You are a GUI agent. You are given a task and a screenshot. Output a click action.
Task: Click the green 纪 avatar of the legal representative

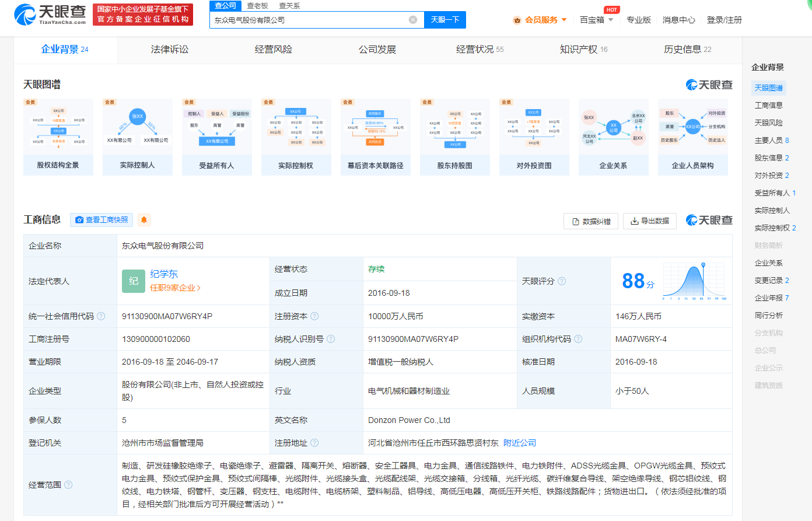134,281
